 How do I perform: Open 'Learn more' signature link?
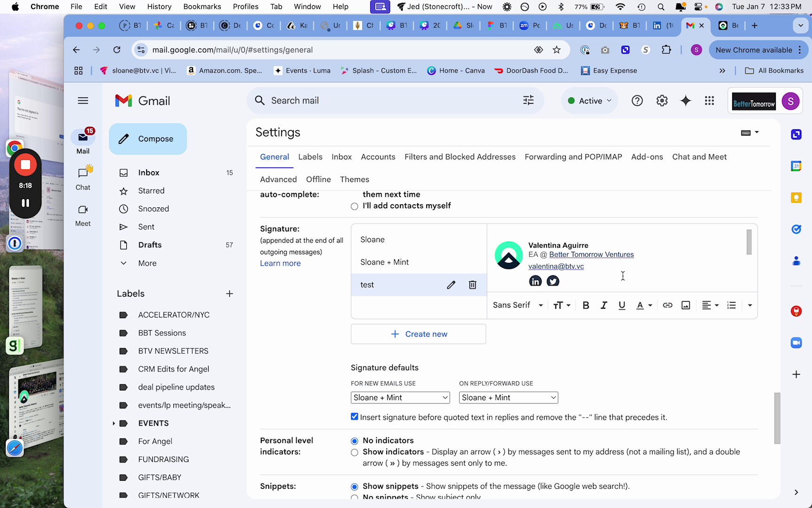[281, 263]
